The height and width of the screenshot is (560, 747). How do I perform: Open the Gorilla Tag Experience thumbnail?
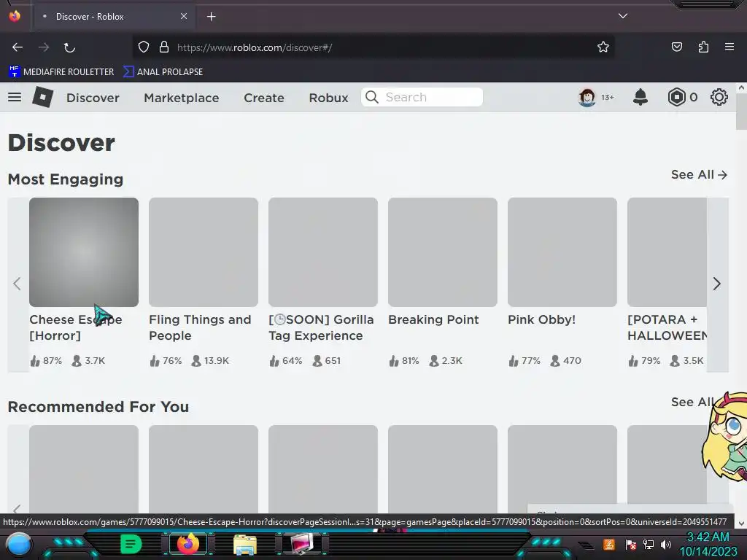pos(323,252)
